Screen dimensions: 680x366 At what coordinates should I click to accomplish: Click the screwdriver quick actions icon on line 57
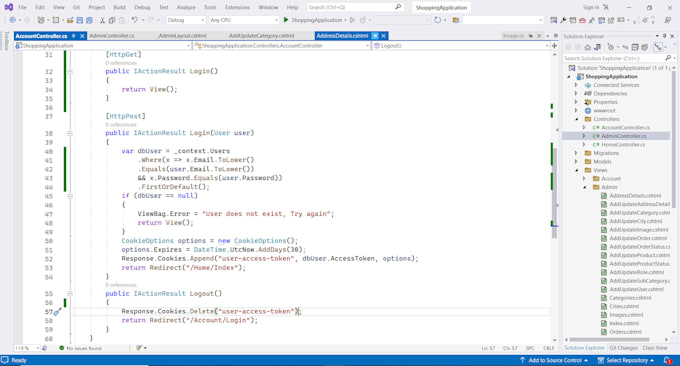[x=57, y=311]
